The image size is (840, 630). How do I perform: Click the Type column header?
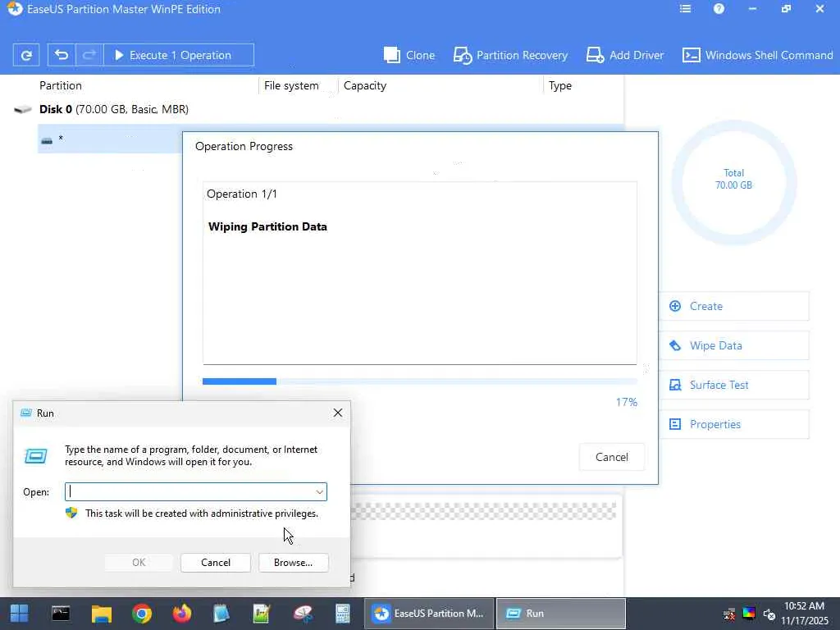559,85
